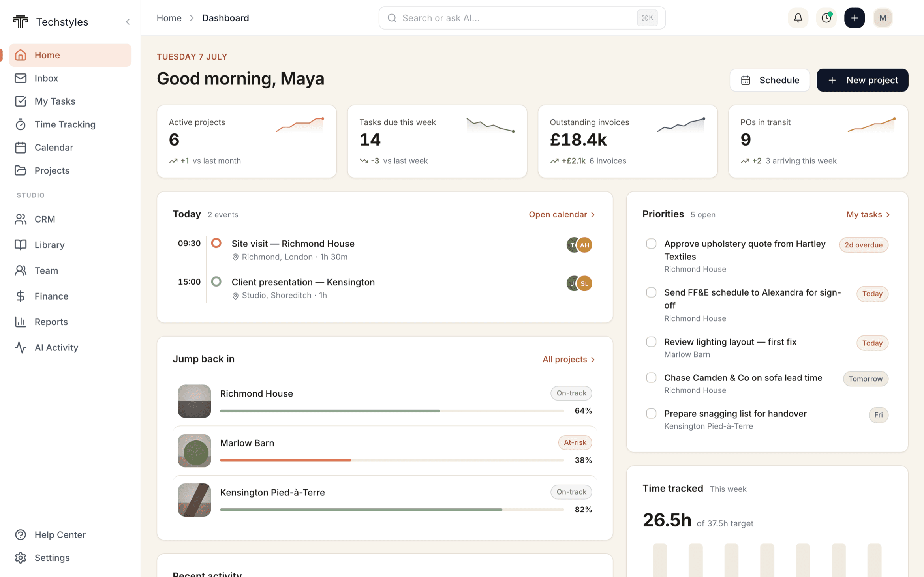Click the ⌘K shortcut badge
The width and height of the screenshot is (924, 577).
647,18
